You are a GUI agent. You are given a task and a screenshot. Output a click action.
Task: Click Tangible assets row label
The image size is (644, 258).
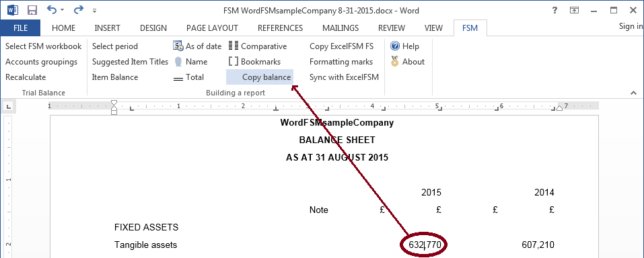(146, 245)
